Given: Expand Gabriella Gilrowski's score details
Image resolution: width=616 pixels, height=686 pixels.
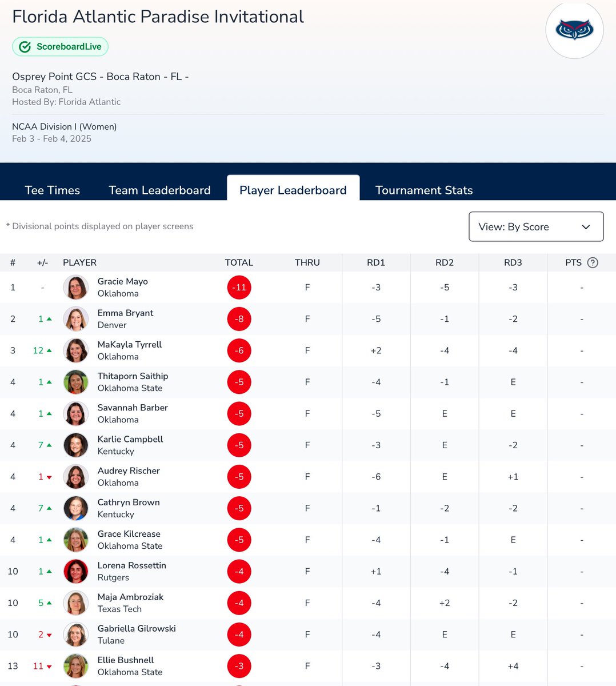Looking at the screenshot, I should (x=239, y=635).
